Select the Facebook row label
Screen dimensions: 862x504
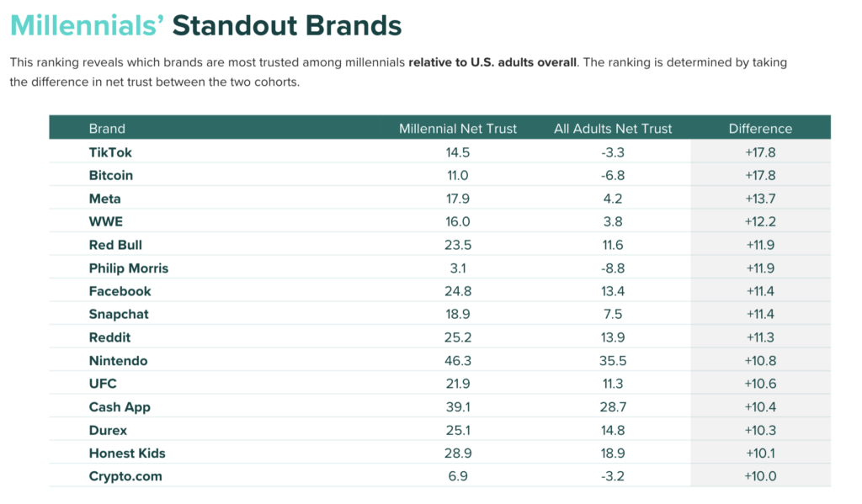[x=120, y=291]
